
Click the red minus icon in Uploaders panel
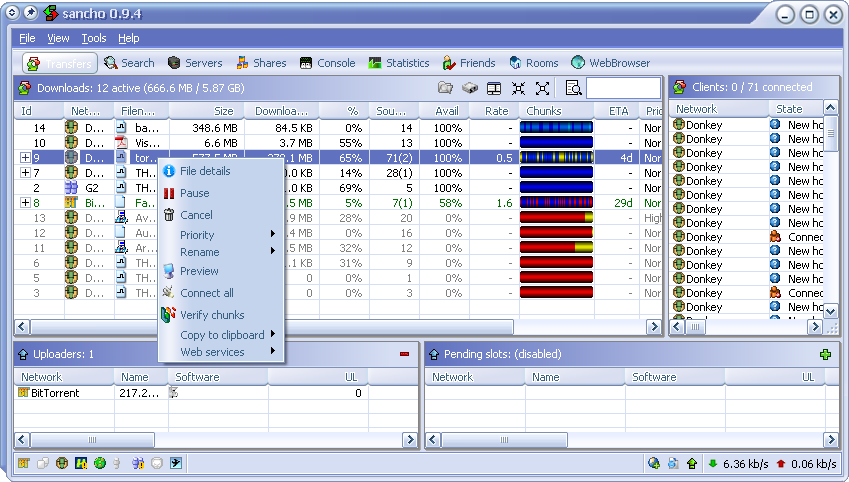[x=405, y=354]
